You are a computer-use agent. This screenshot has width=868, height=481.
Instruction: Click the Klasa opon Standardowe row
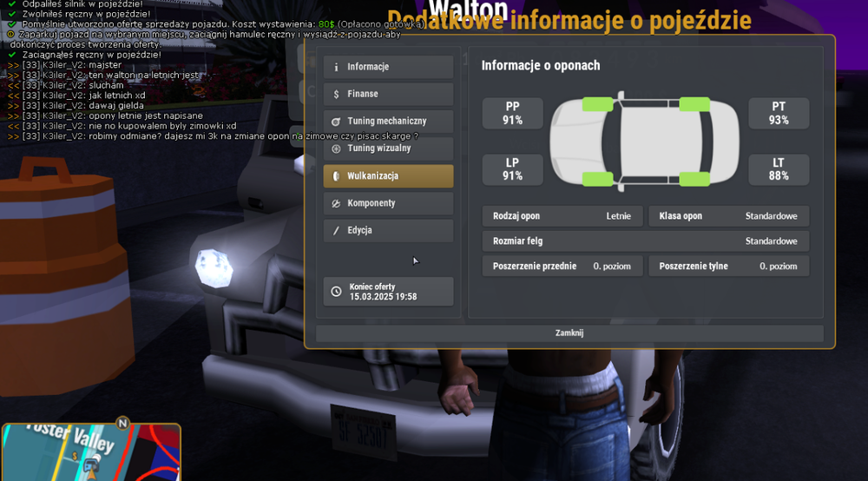728,216
